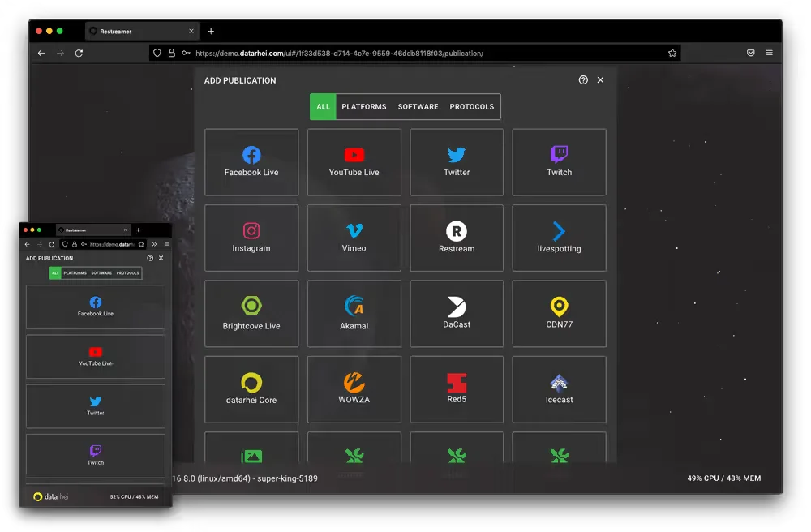The image size is (811, 532).
Task: Switch to PROTOCOLS tab in small window
Action: tap(128, 273)
